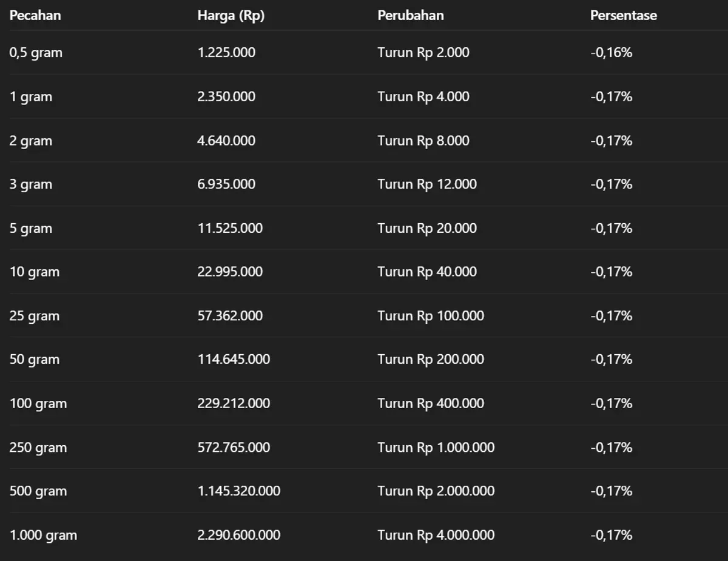Click the Pecahan column header
Image resolution: width=728 pixels, height=561 pixels.
tap(35, 15)
